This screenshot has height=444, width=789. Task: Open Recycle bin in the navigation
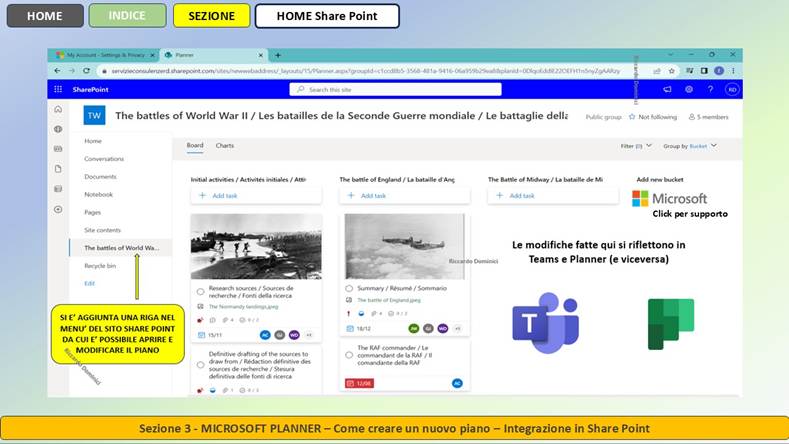(100, 266)
